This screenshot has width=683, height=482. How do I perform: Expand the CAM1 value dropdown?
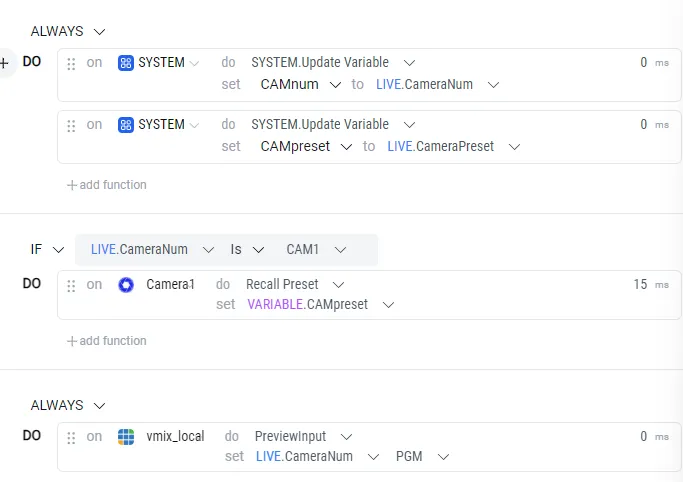pyautogui.click(x=341, y=250)
